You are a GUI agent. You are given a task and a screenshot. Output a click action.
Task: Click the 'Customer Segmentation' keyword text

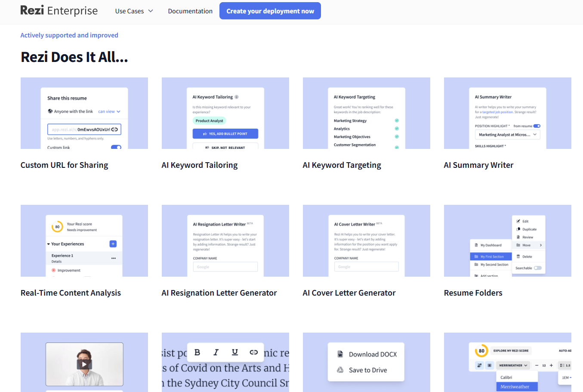355,145
